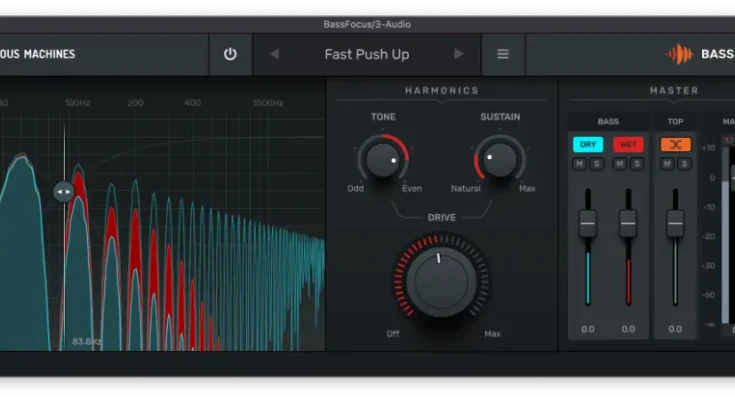Toggle the plugin power bypass button
735x400 pixels.
[230, 54]
